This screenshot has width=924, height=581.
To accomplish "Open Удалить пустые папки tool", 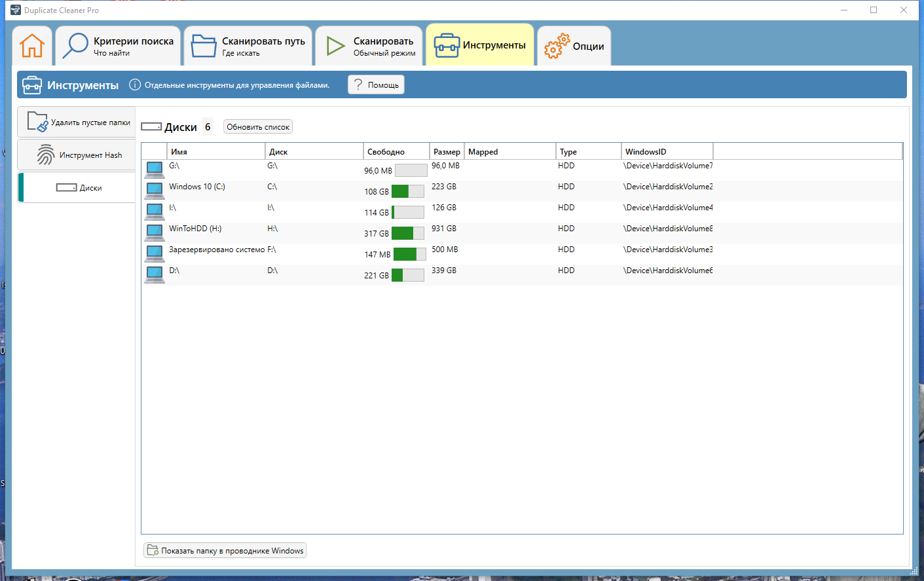I will [77, 122].
